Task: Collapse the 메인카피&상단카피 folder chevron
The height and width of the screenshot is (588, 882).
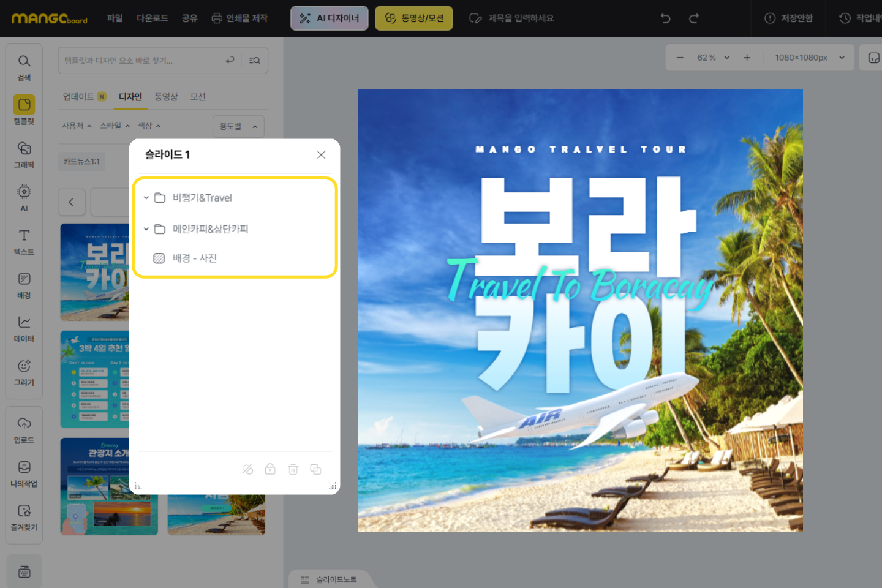Action: pyautogui.click(x=146, y=229)
